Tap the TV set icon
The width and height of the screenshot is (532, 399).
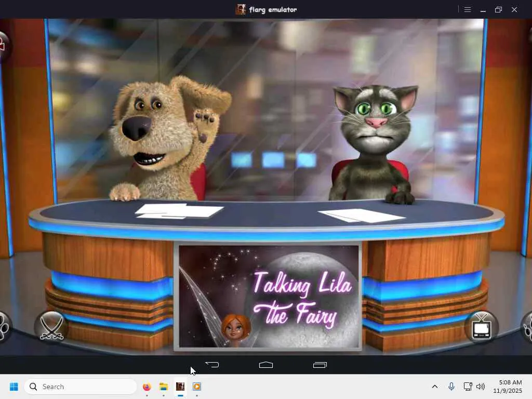point(482,327)
